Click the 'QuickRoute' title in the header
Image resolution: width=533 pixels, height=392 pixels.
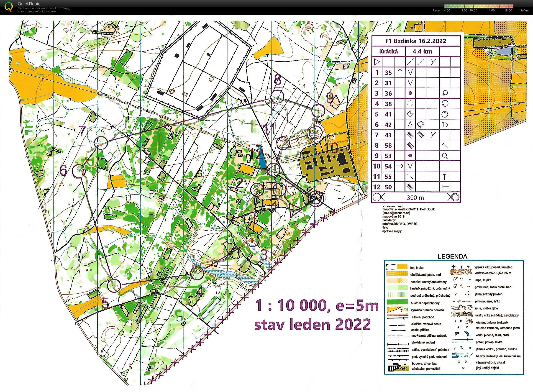[x=29, y=4]
